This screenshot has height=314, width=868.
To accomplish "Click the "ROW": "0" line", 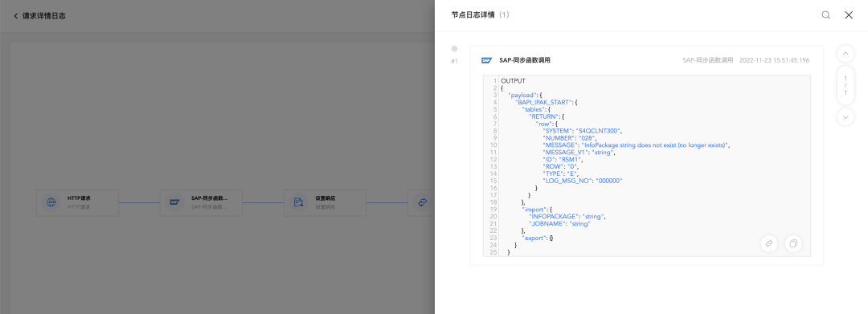I will coord(561,166).
